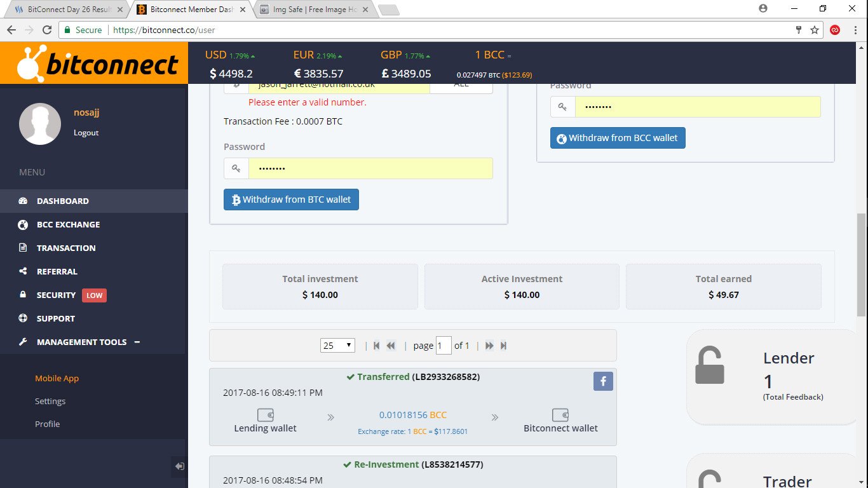Viewport: 868px width, 488px height.
Task: Share the Transferred entry on Facebook
Action: click(x=603, y=381)
